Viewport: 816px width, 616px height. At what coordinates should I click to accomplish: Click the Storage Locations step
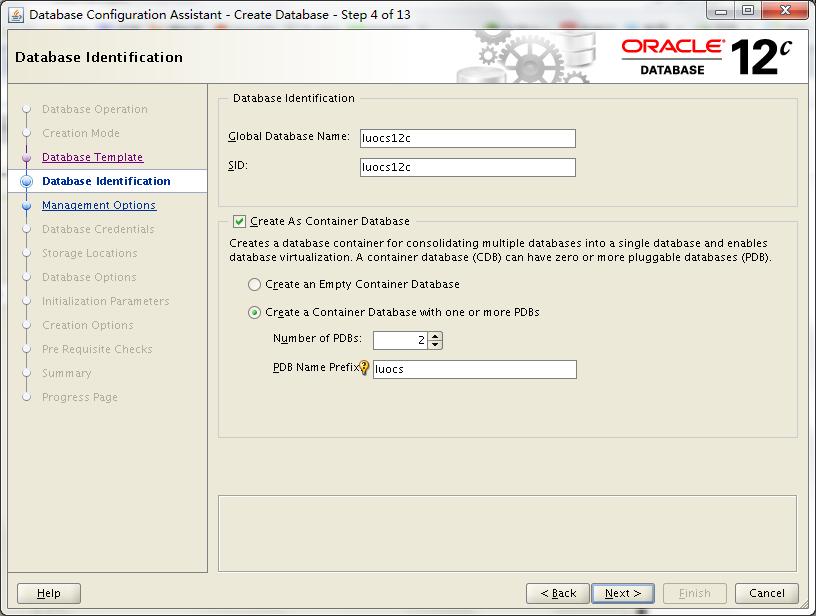click(x=90, y=253)
